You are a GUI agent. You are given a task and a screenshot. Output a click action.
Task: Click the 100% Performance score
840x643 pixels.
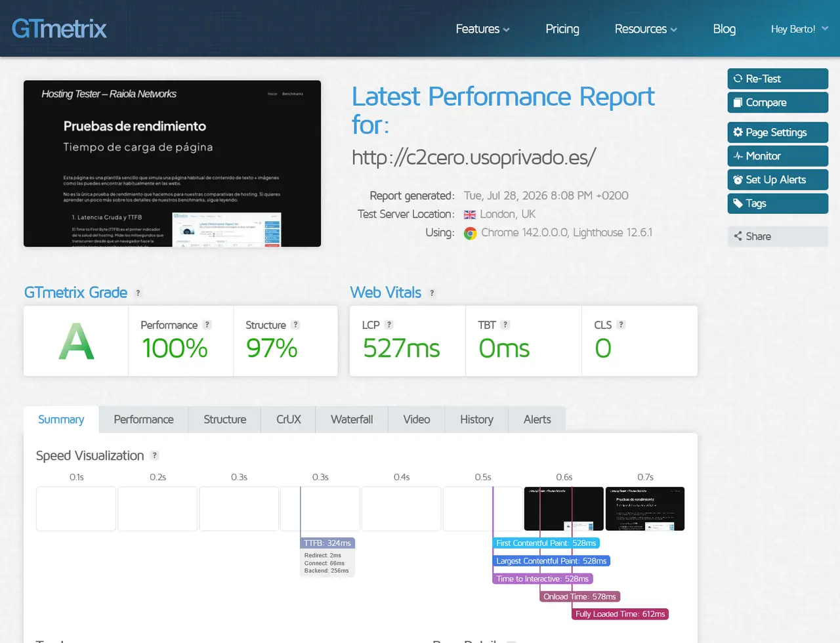[x=175, y=348]
